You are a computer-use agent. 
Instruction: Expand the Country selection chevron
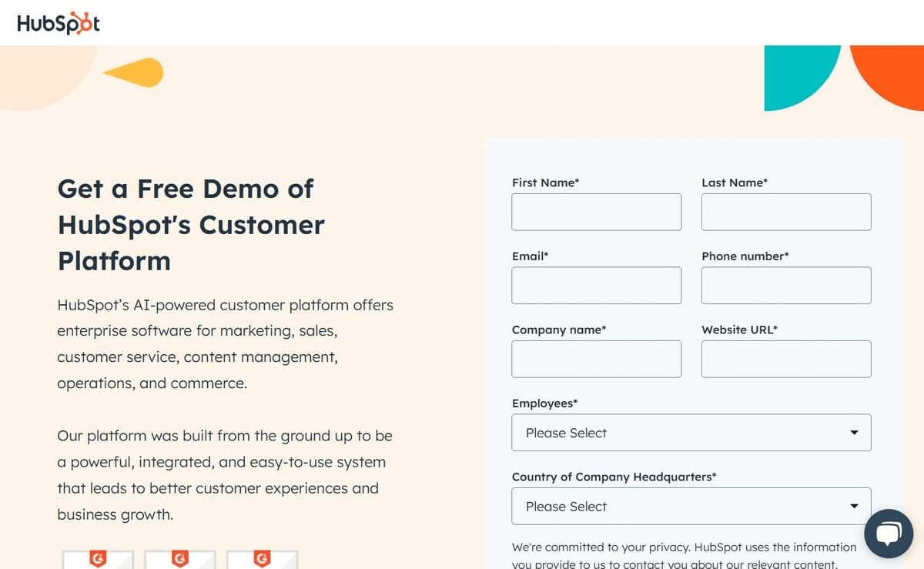coord(854,506)
